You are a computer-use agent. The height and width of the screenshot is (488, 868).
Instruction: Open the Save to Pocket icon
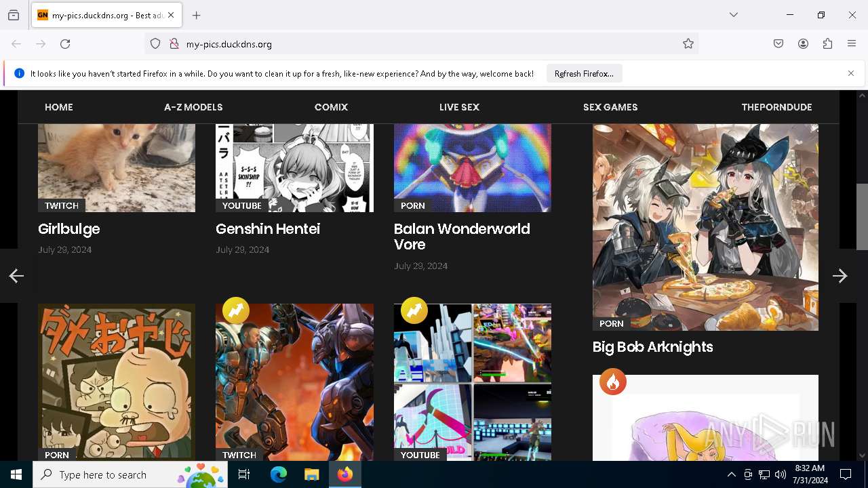pos(778,44)
